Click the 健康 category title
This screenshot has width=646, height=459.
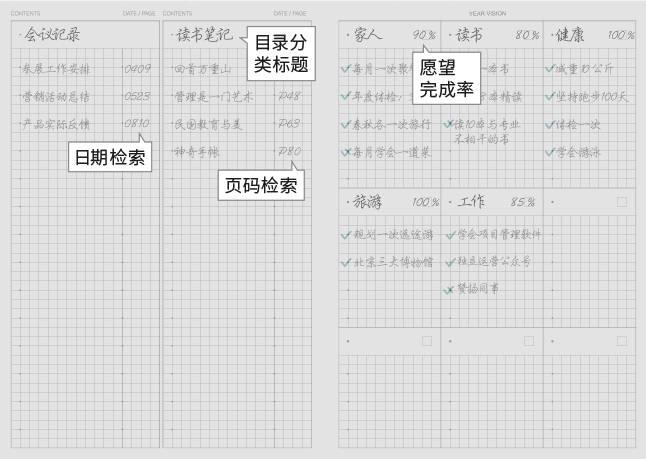point(570,35)
